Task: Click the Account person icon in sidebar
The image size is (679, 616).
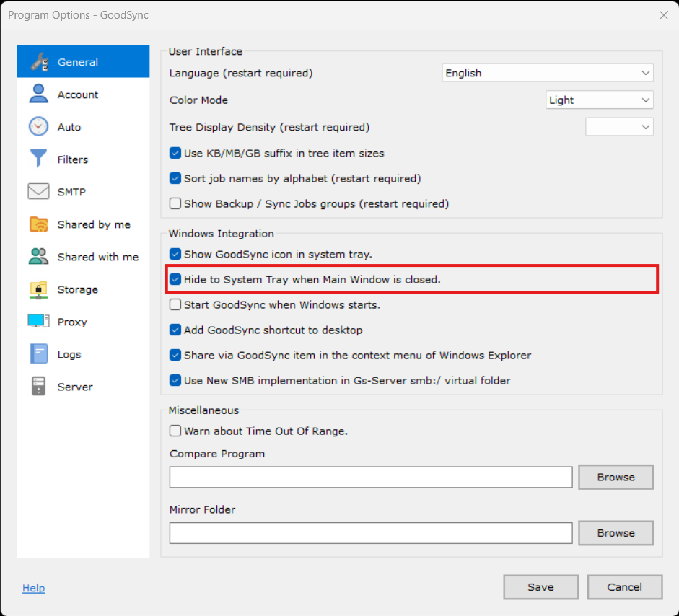Action: [38, 94]
